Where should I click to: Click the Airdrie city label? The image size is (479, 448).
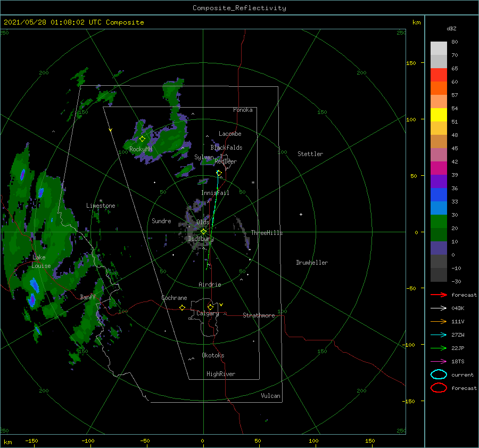(210, 284)
